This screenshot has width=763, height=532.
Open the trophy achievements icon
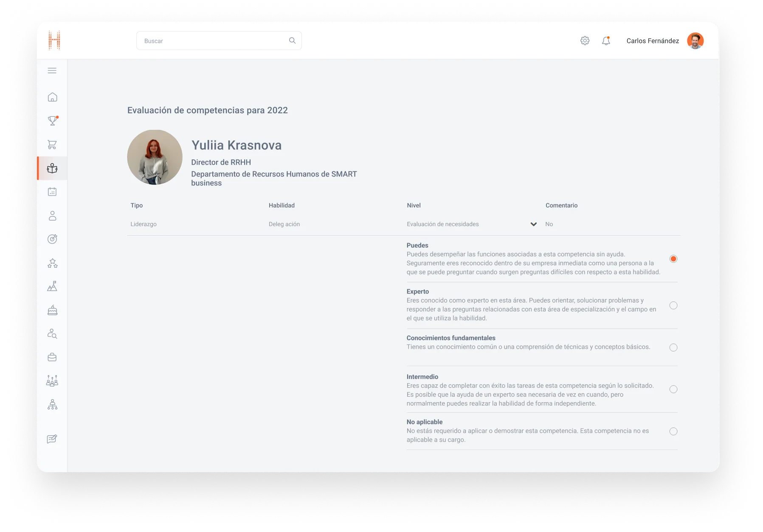(x=52, y=121)
